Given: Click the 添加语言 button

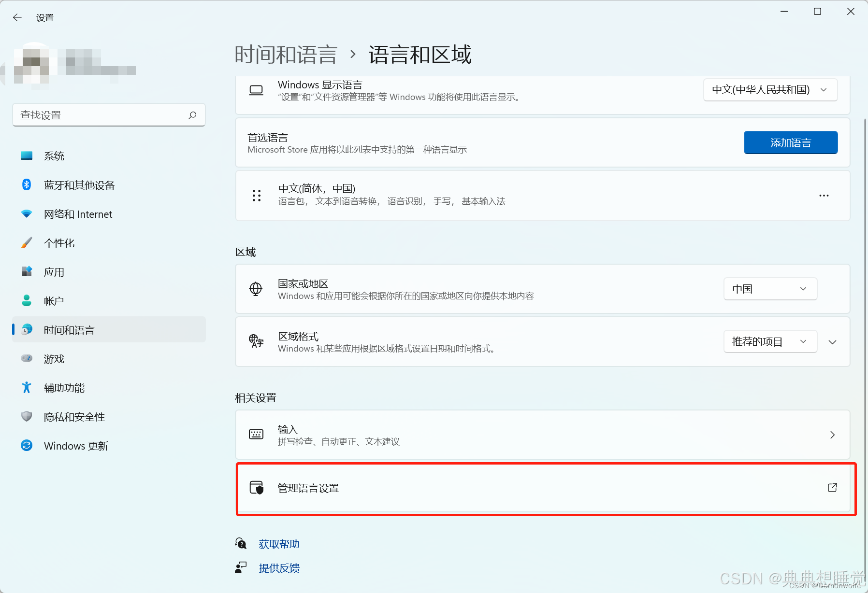Looking at the screenshot, I should tap(791, 142).
